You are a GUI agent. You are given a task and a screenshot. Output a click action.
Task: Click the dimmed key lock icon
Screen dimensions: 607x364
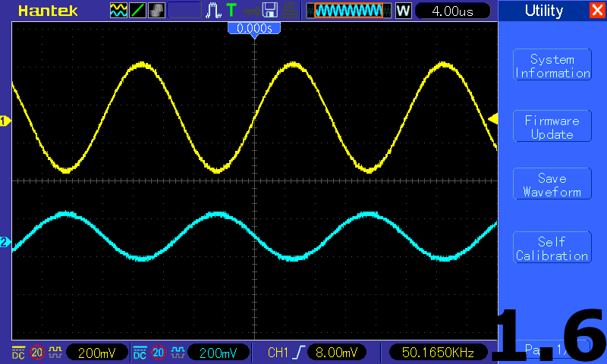click(x=251, y=11)
